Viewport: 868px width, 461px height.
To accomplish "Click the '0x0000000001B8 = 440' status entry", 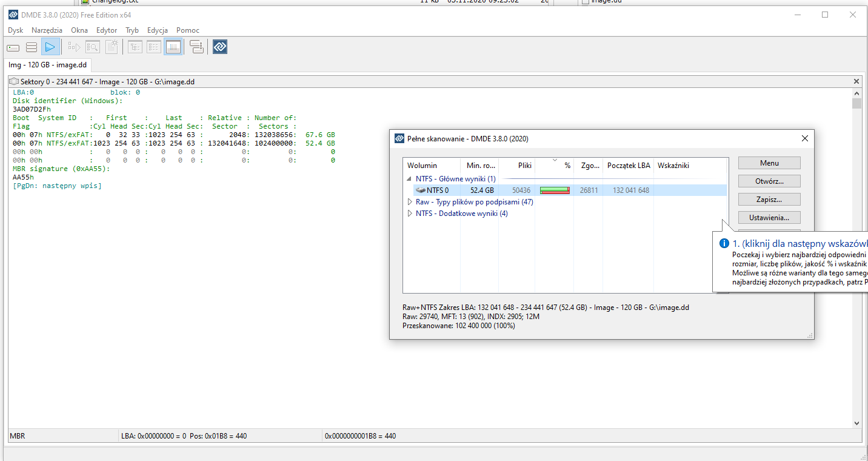I will click(360, 436).
